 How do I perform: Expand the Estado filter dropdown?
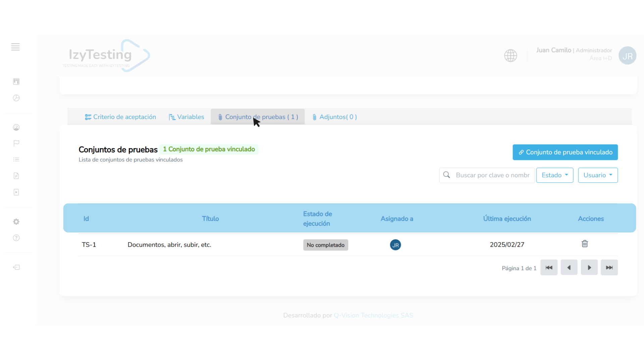coord(554,175)
